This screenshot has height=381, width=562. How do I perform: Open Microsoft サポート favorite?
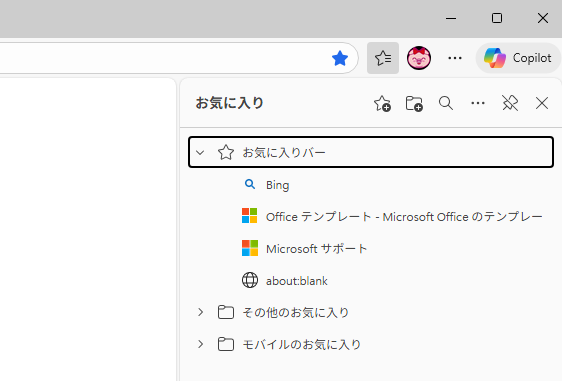tap(371, 248)
